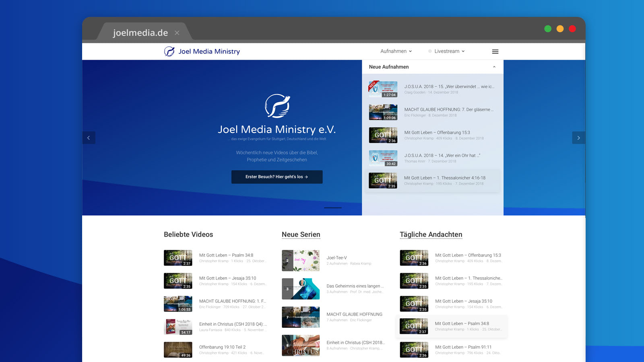
Task: Click the 1:09:06 MACHT GLAUBE HOFFNUNG thumbnail
Action: click(383, 112)
